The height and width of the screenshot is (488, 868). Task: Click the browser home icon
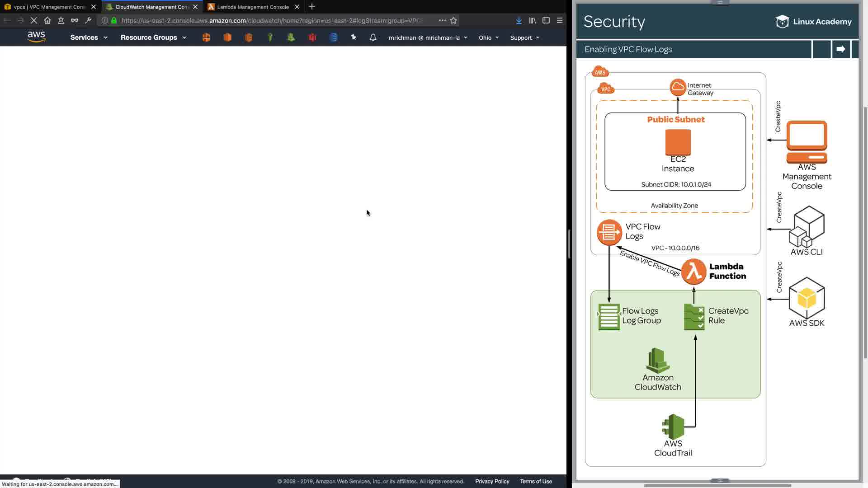(47, 20)
